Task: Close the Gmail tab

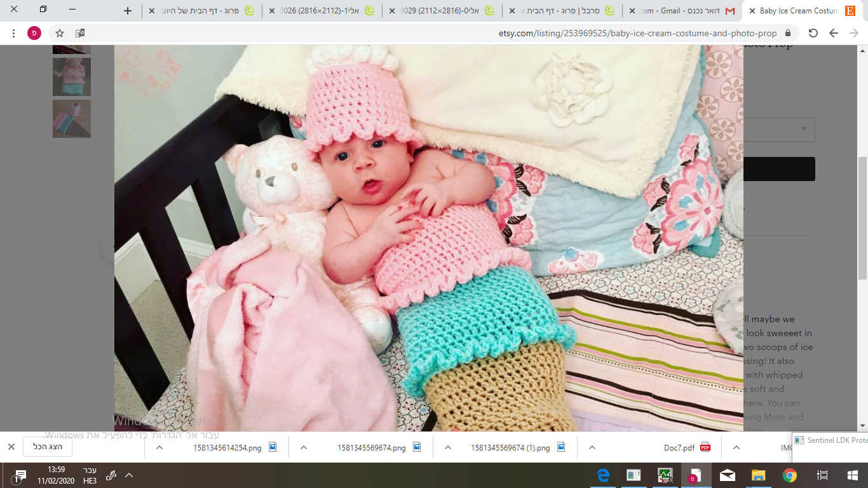Action: (633, 11)
